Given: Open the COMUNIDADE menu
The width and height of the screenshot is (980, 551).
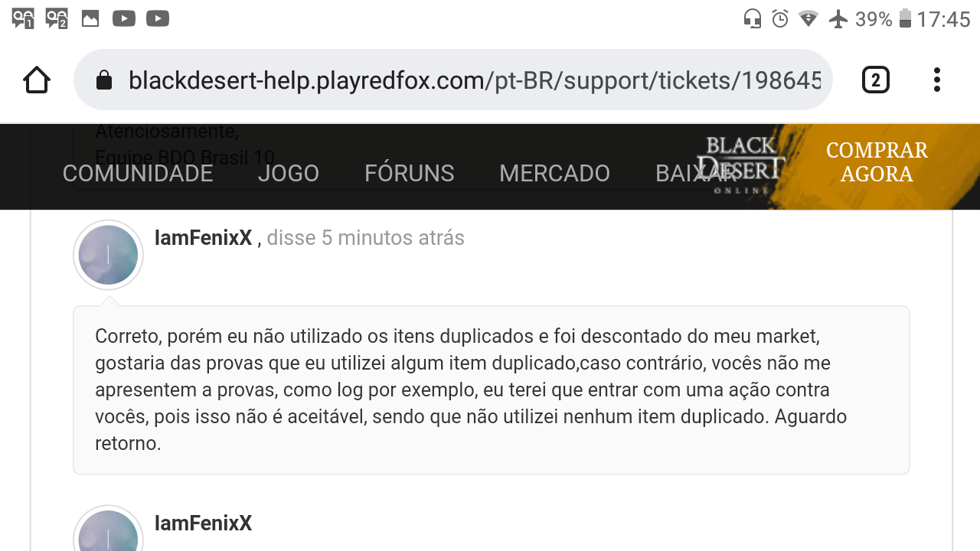Looking at the screenshot, I should [138, 174].
